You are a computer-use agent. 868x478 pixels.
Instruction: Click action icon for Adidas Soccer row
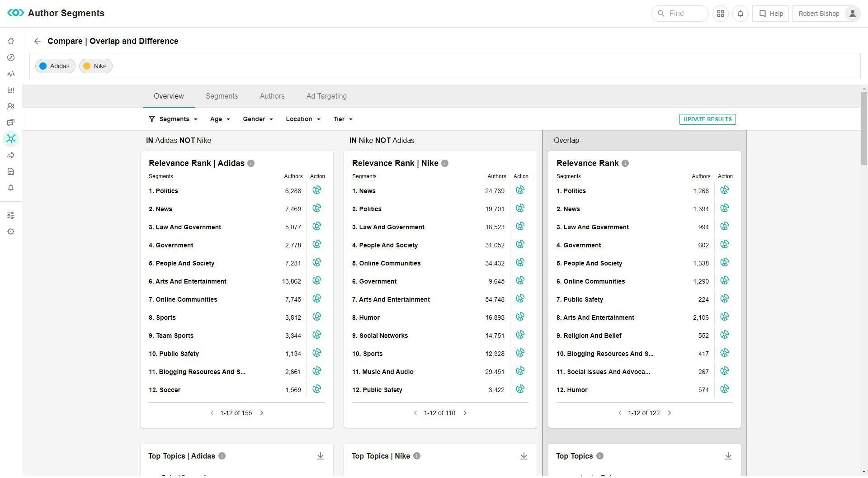317,389
